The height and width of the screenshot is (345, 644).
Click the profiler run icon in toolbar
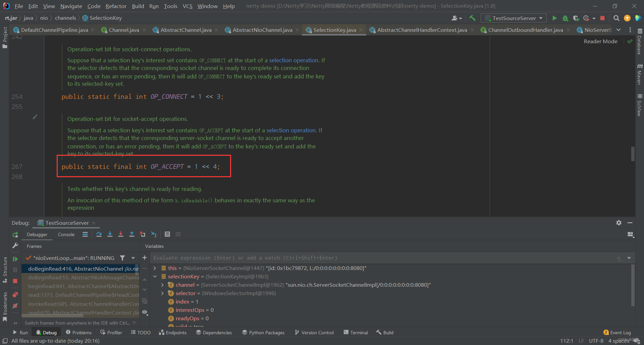pos(586,18)
